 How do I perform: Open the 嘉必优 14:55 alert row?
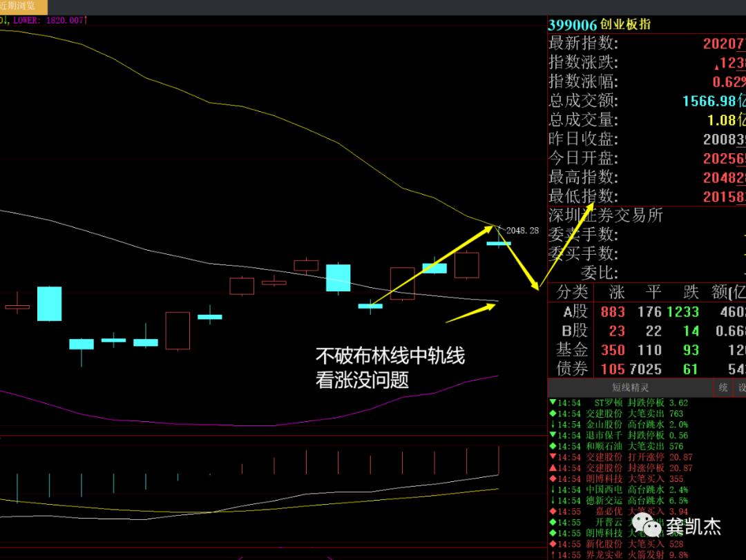[618, 512]
